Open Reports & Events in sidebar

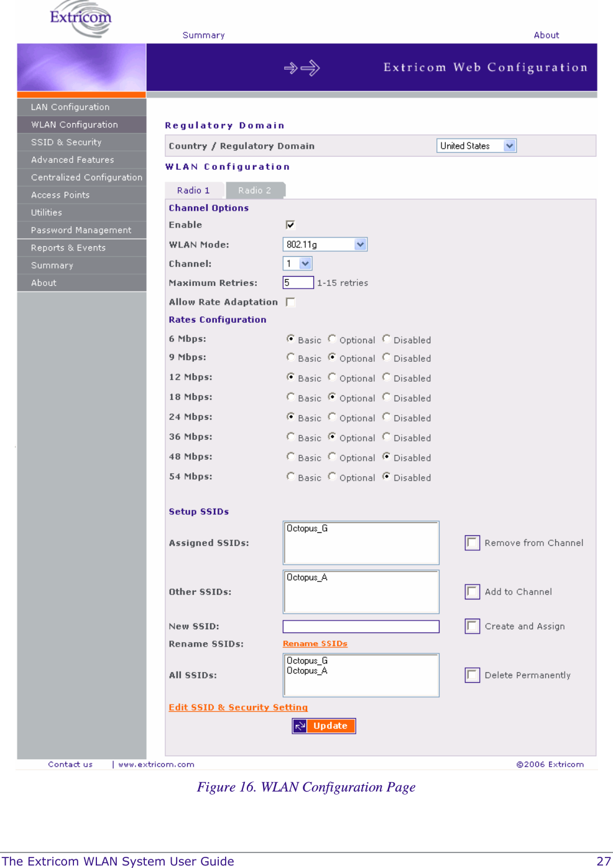(x=81, y=247)
